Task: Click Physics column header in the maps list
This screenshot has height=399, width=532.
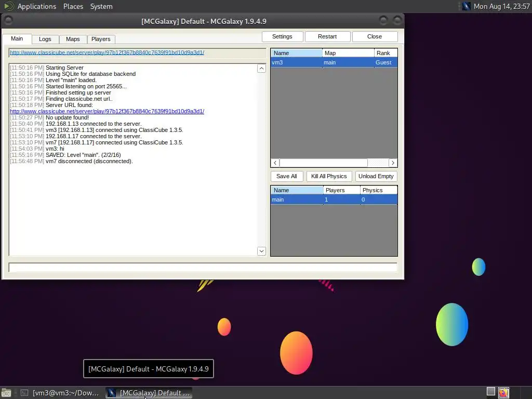Action: click(379, 190)
